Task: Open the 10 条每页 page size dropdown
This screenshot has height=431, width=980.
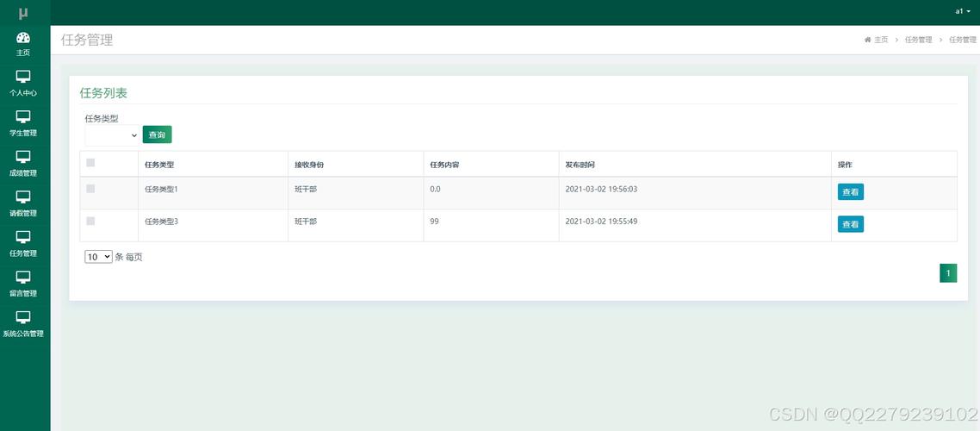Action: 98,257
